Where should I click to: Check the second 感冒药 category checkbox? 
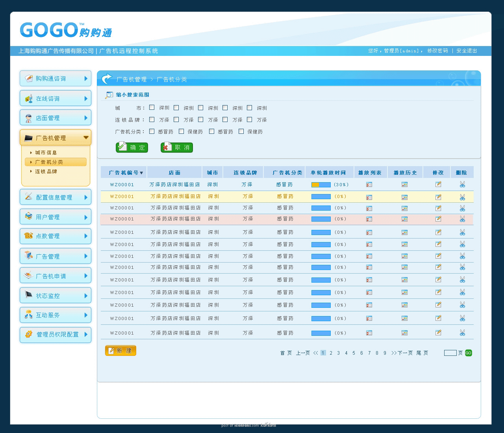pyautogui.click(x=211, y=131)
